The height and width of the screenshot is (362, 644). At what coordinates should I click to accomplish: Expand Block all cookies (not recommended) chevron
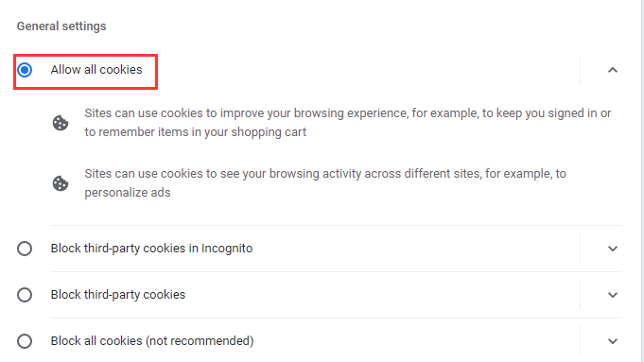click(x=613, y=341)
